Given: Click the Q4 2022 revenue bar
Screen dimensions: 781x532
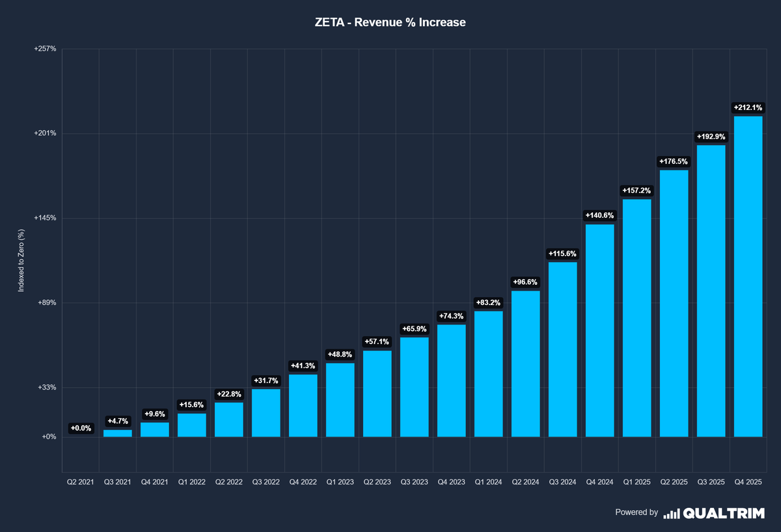Looking at the screenshot, I should (x=303, y=406).
